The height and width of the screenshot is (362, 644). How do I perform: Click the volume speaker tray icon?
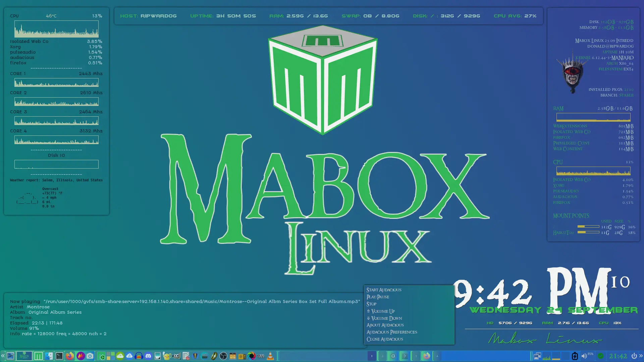pyautogui.click(x=584, y=356)
